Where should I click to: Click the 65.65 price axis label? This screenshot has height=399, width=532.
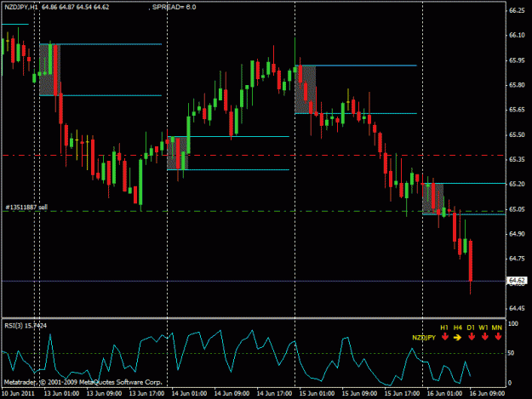517,110
